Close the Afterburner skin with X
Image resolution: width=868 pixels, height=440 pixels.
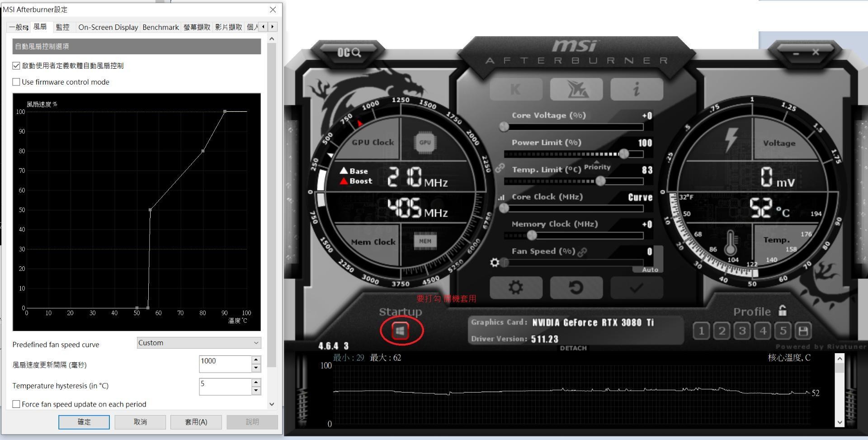[x=816, y=52]
